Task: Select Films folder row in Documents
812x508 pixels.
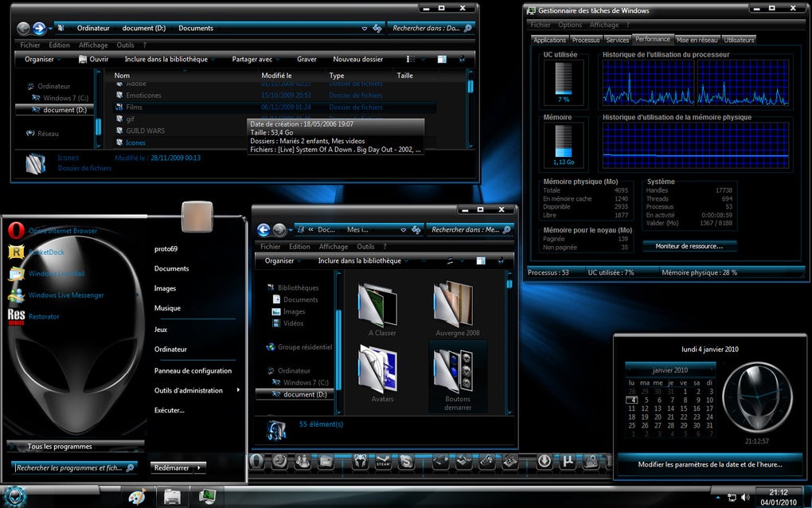Action: (275, 107)
